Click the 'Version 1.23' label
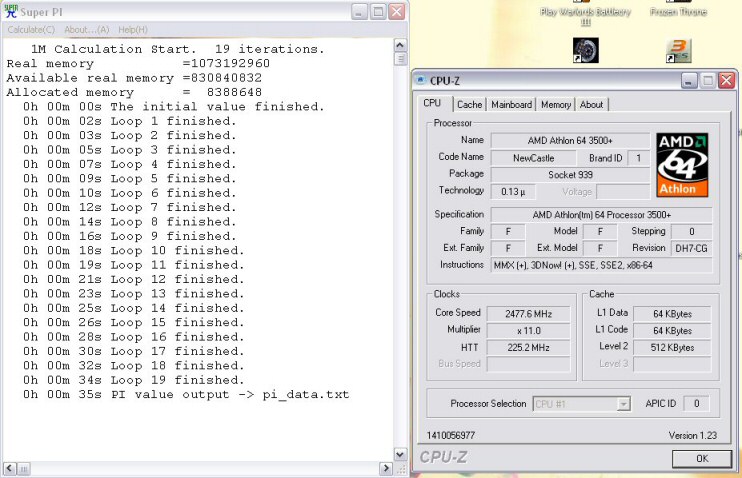This screenshot has width=742, height=478. point(693,435)
